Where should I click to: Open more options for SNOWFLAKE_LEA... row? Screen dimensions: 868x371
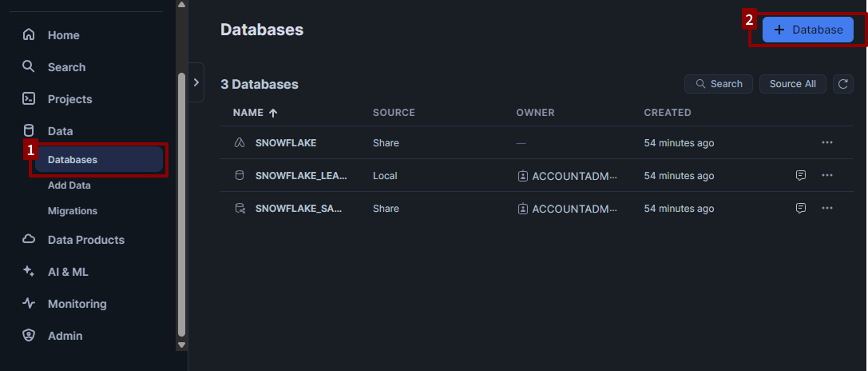[827, 175]
